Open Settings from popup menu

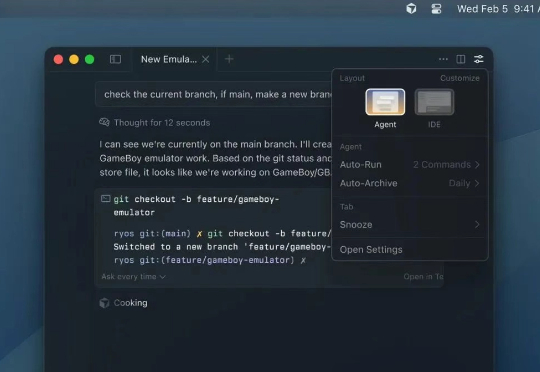point(371,249)
